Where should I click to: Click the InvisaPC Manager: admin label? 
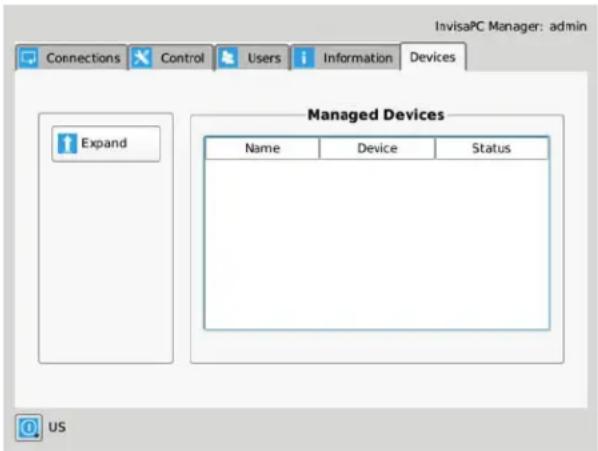click(511, 26)
